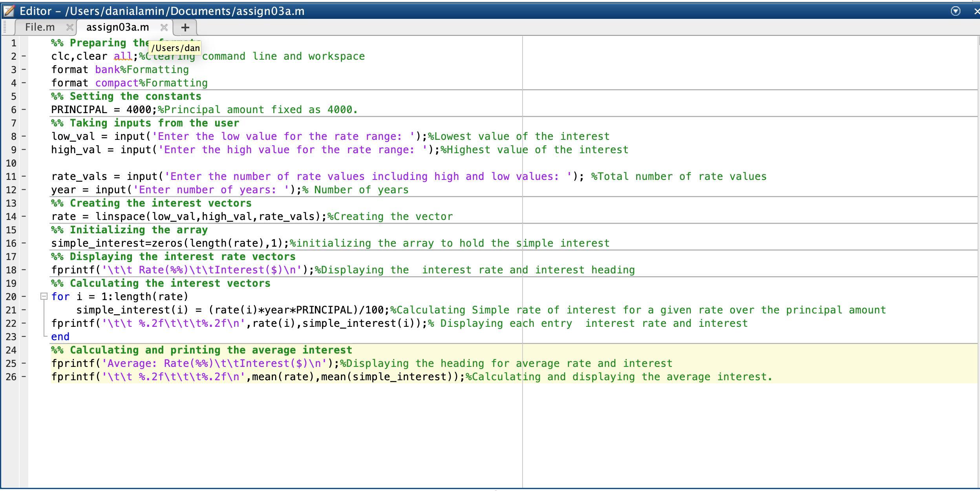Click line number 10 in gutter

click(11, 163)
